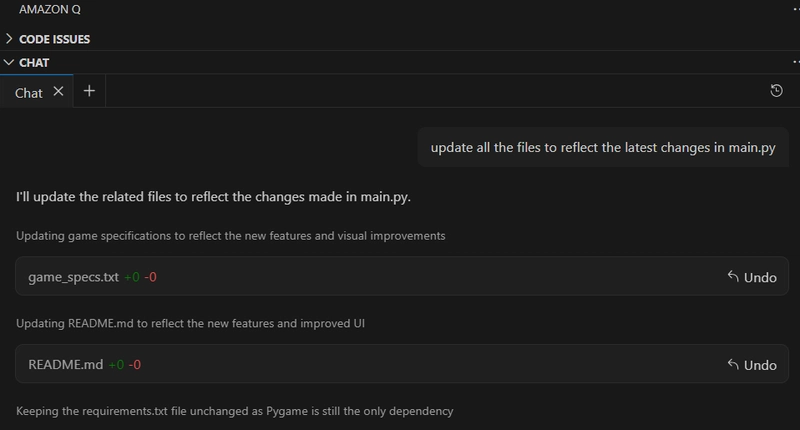800x430 pixels.
Task: Collapse the CHAT section chevron
Action: pos(9,62)
